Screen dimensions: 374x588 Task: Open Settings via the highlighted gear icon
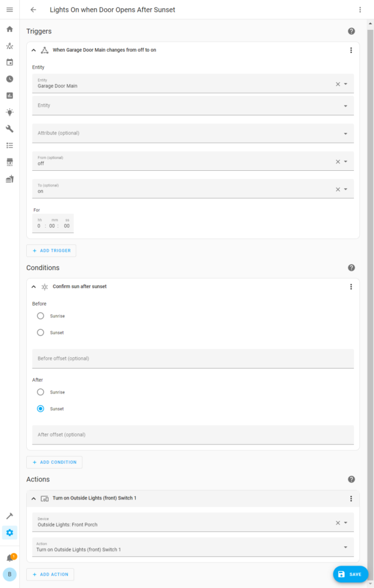pyautogui.click(x=9, y=533)
